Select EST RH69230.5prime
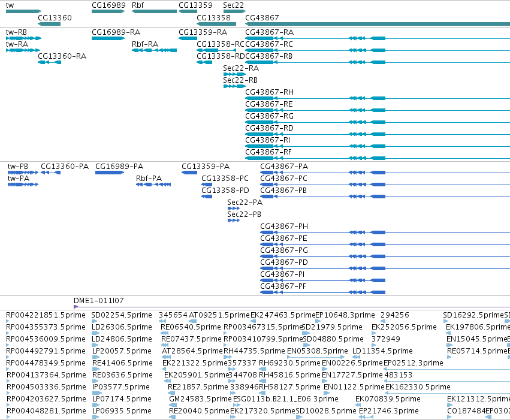Image resolution: width=510 pixels, height=420 pixels. point(289,364)
